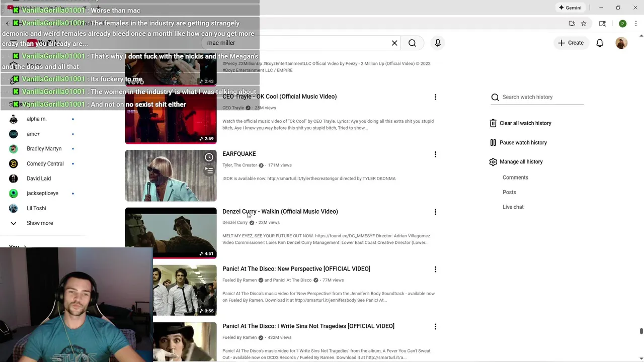
Task: Start voice search with microphone
Action: 438,43
